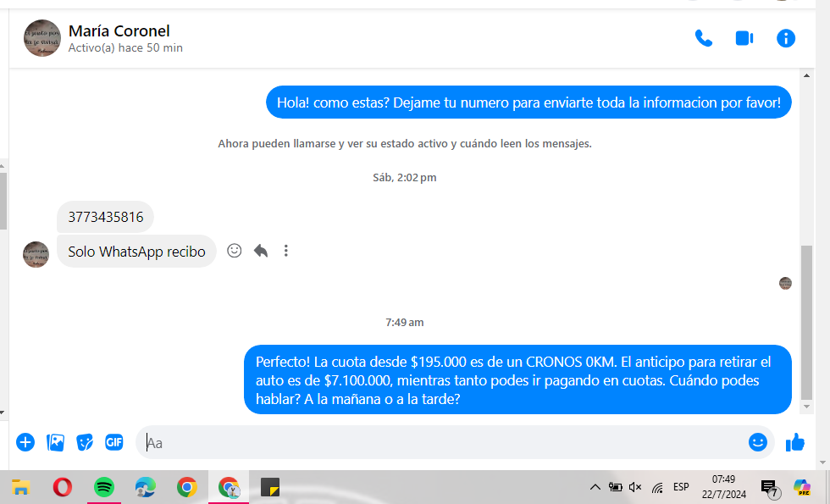Image resolution: width=830 pixels, height=504 pixels.
Task: Open Spotify from the taskbar
Action: point(104,487)
